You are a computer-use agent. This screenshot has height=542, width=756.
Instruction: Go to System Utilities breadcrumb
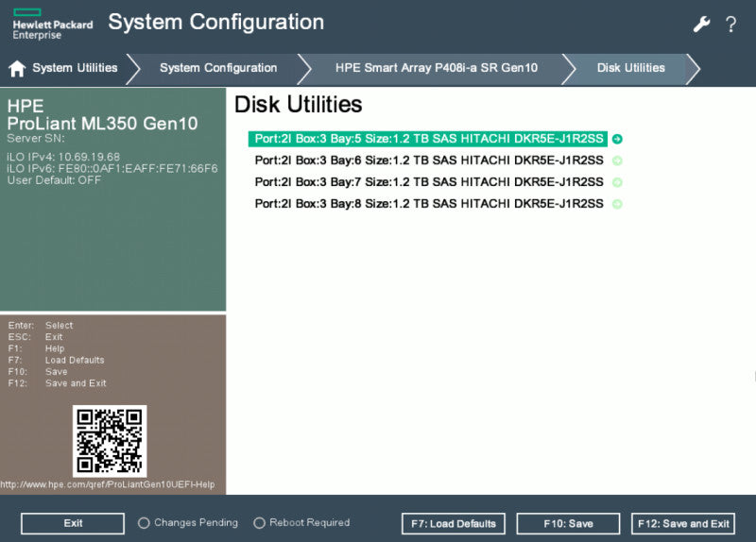75,68
